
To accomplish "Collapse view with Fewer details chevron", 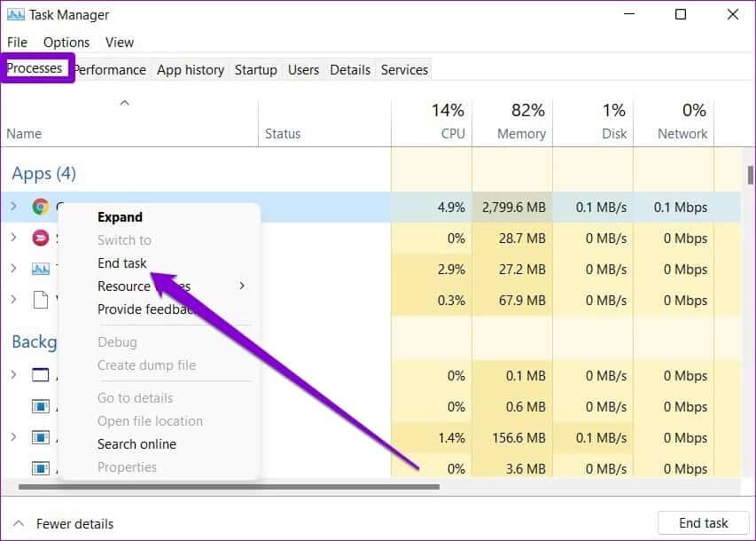I will point(19,523).
